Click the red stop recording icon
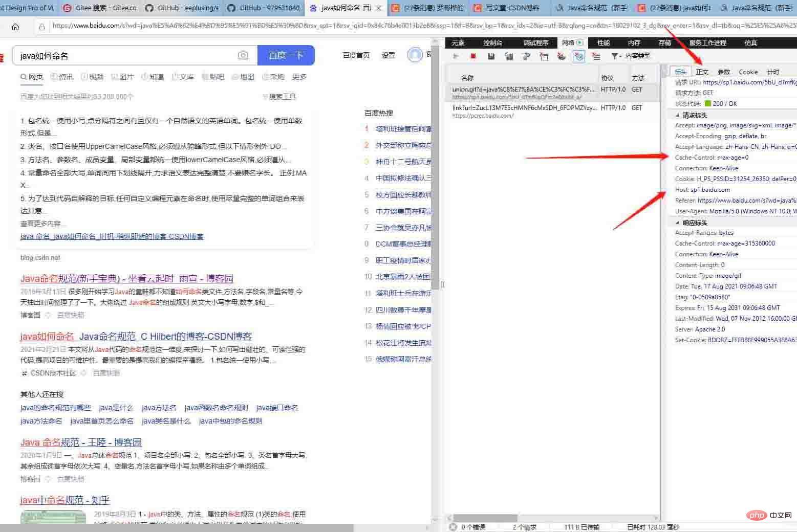 [473, 56]
